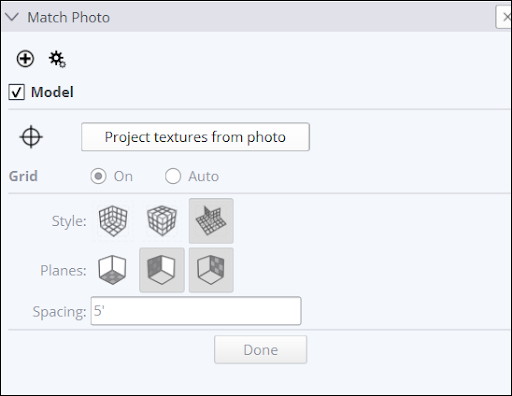Open edit matched photo gear icon
The width and height of the screenshot is (512, 396).
click(x=57, y=59)
